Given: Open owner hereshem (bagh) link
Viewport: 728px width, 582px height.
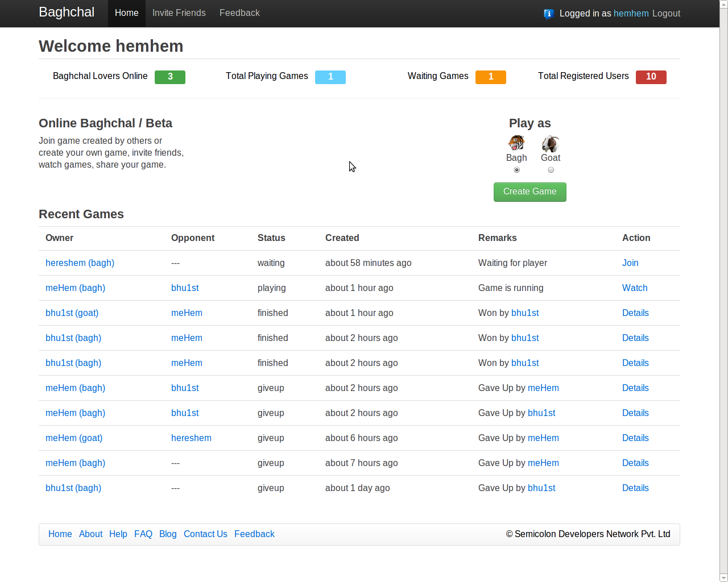Looking at the screenshot, I should [80, 263].
